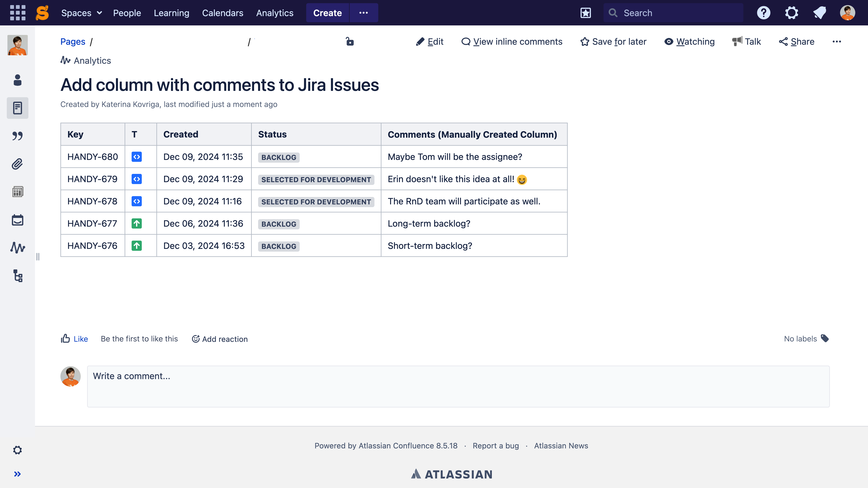Click the BACKLOG status badge for HANDY-680

click(x=279, y=157)
